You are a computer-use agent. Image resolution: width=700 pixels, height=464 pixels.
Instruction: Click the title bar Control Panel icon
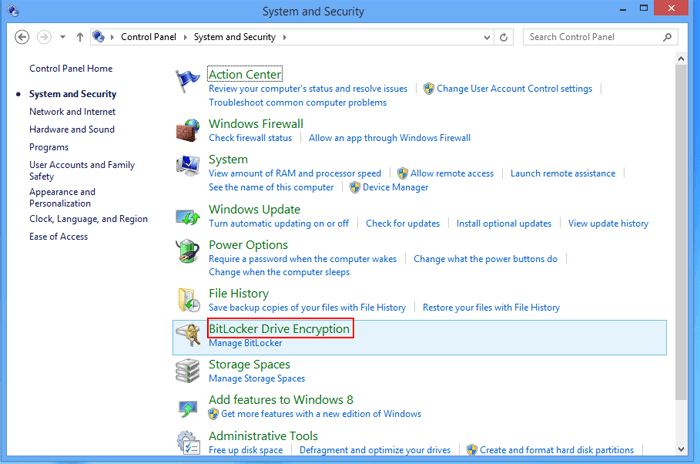point(13,11)
